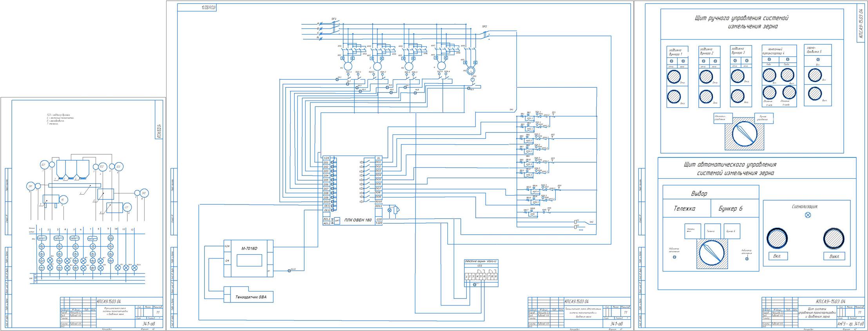This screenshot has width=868, height=331.
Task: Click the closed indicator lamp of bunker 3 gate
Action: (747, 61)
